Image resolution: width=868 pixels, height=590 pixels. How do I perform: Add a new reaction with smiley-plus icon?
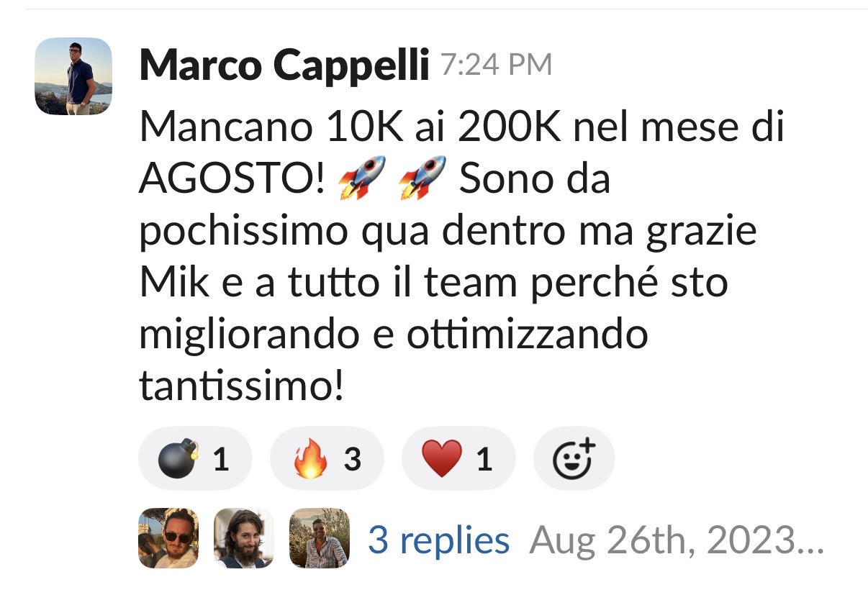[x=574, y=459]
